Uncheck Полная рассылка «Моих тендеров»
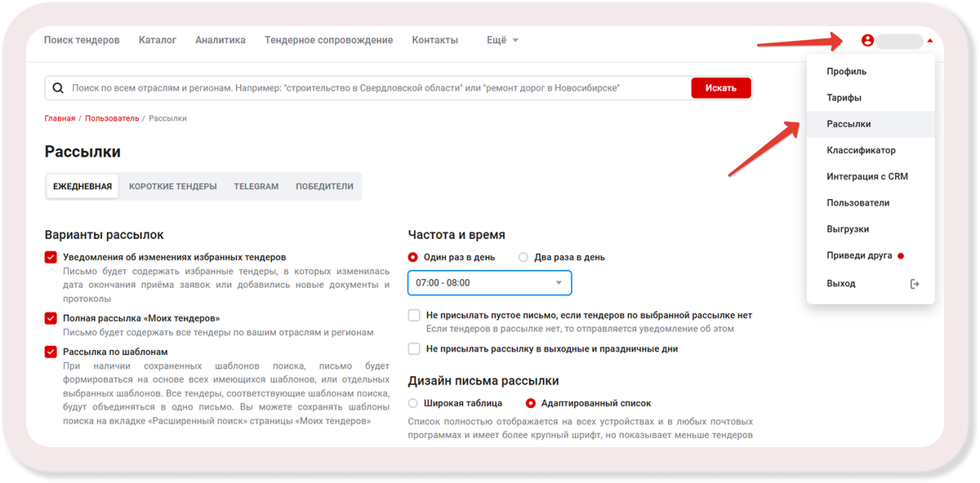 pyautogui.click(x=51, y=318)
